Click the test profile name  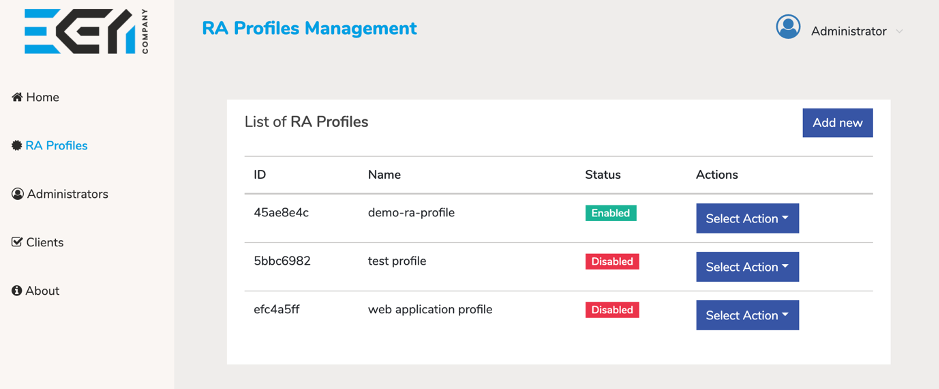[x=397, y=262]
